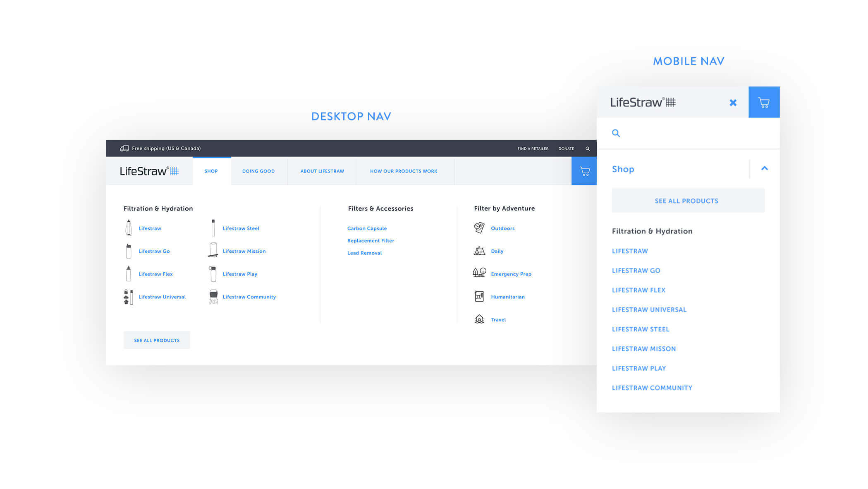Close the mobile nav with X icon
This screenshot has height=489, width=868.
[x=733, y=103]
